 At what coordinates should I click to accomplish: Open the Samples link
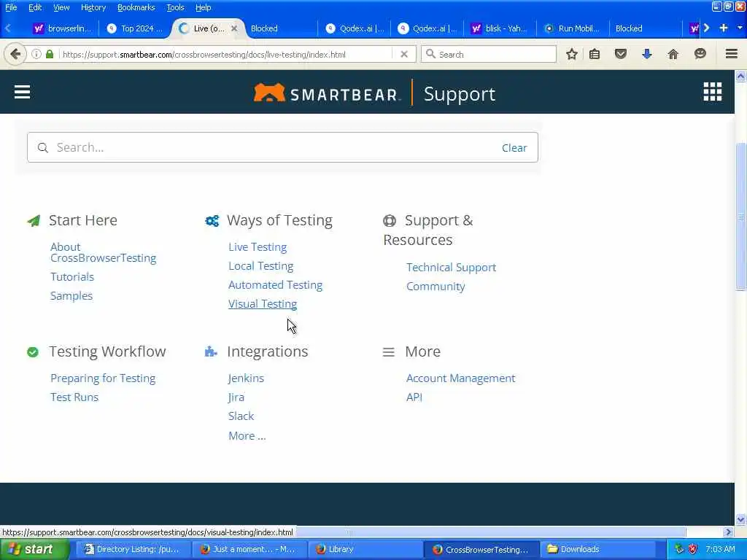click(x=71, y=296)
